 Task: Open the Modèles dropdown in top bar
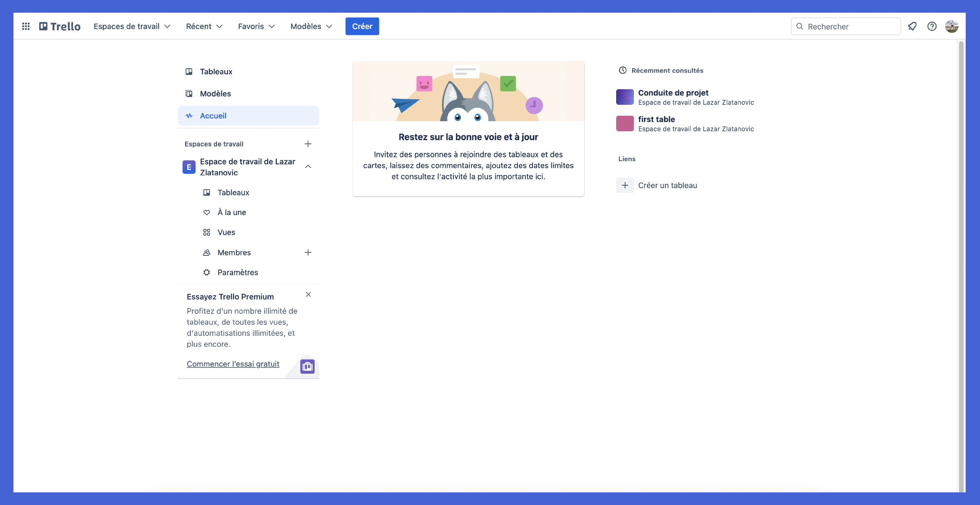pyautogui.click(x=311, y=26)
